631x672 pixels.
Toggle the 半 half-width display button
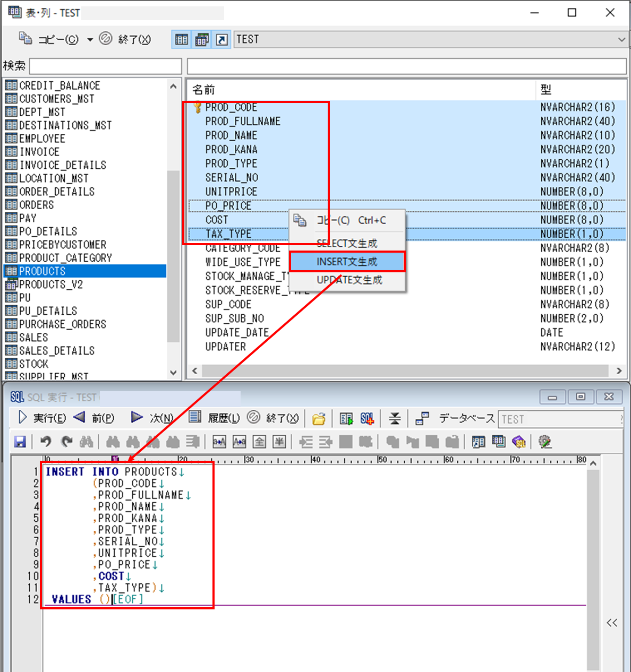tap(279, 442)
